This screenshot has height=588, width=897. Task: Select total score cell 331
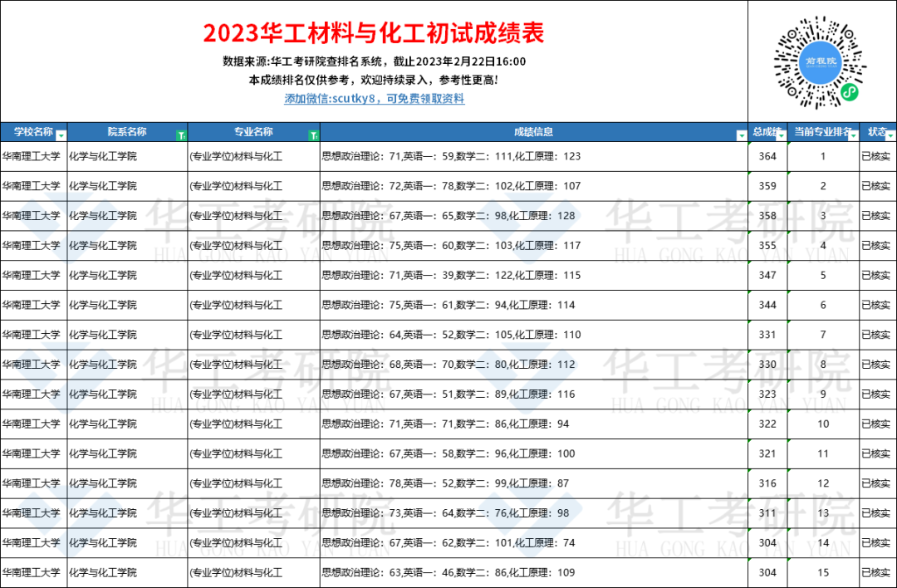767,335
